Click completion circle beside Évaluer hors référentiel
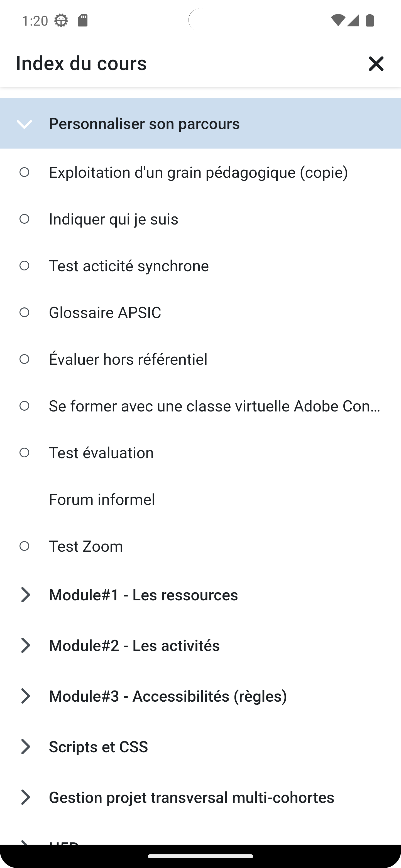401x868 pixels. tap(24, 359)
